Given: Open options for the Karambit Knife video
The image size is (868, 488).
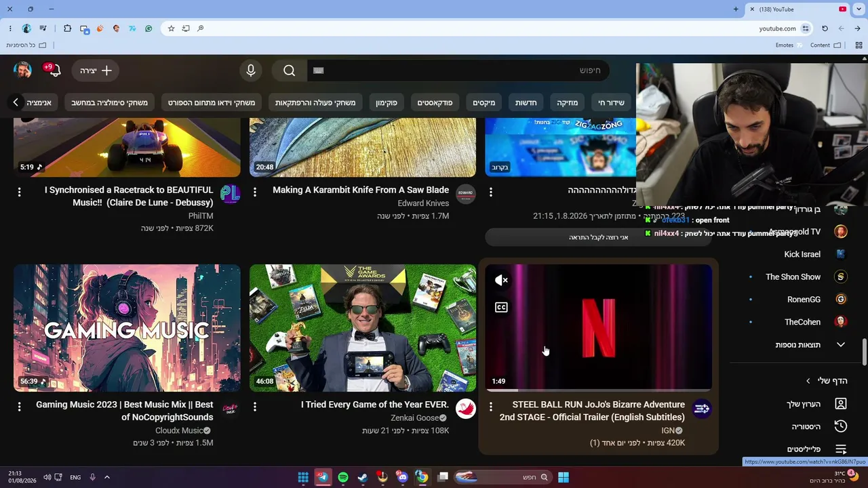Looking at the screenshot, I should tap(255, 192).
